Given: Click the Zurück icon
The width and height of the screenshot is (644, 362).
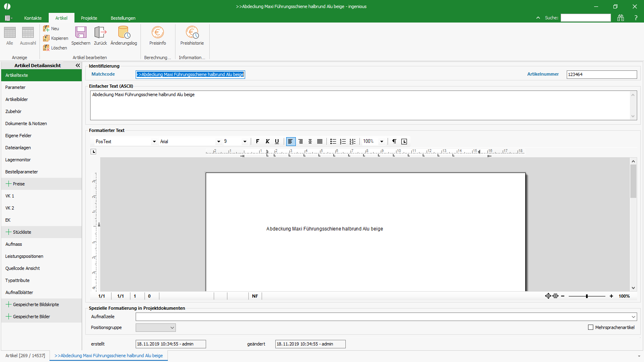Looking at the screenshot, I should pos(100,32).
